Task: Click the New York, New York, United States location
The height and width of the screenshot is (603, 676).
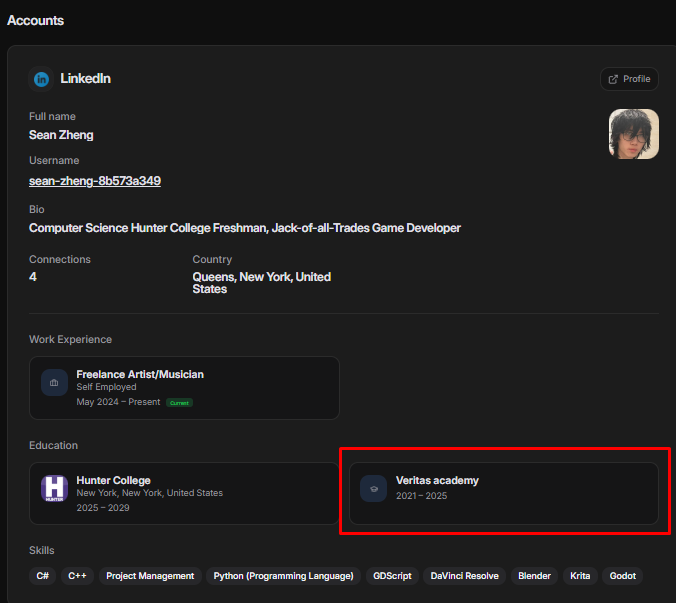Action: [x=150, y=493]
